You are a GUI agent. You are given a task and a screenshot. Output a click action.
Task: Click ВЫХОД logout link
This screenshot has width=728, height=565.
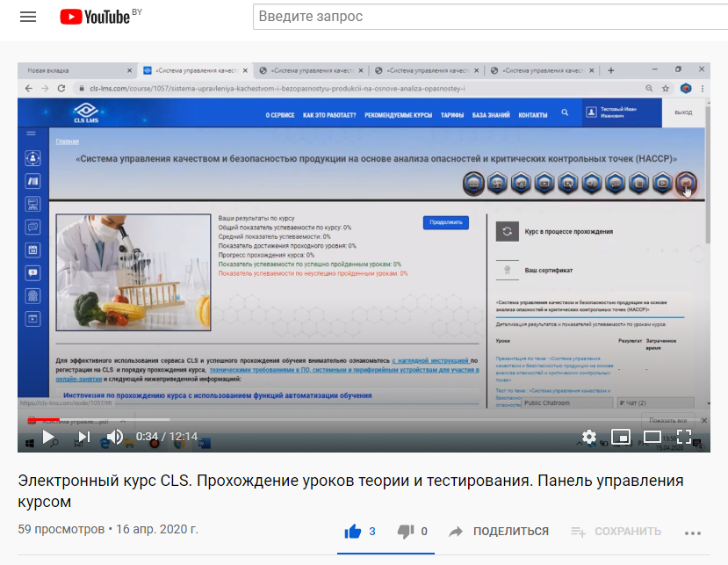[x=683, y=112]
